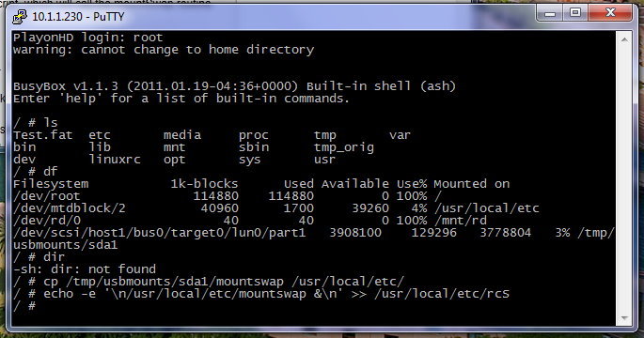Click the '40960' blocks value
644x338 pixels.
pos(220,208)
